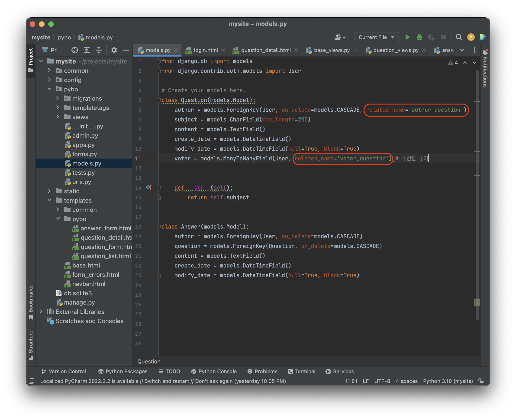Viewport: 516px width, 420px height.
Task: Click Expand All icon in Project panel
Action: (87, 50)
